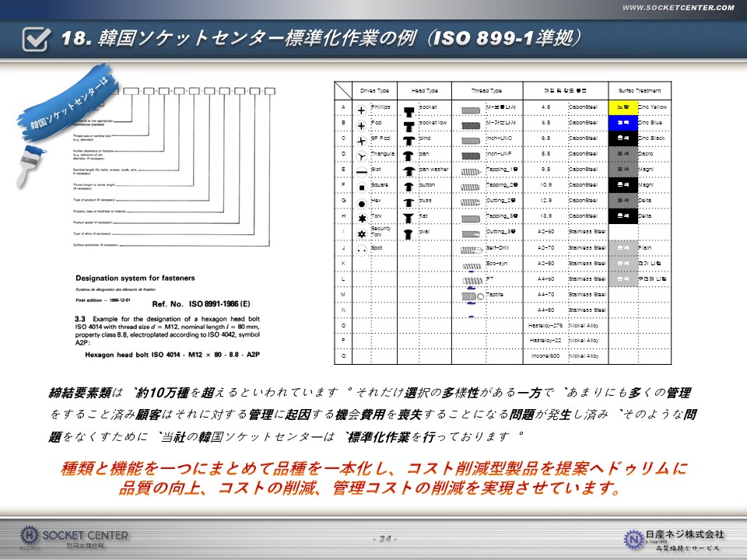Click the page number 24 indicator
747x560 pixels.
pos(385,539)
